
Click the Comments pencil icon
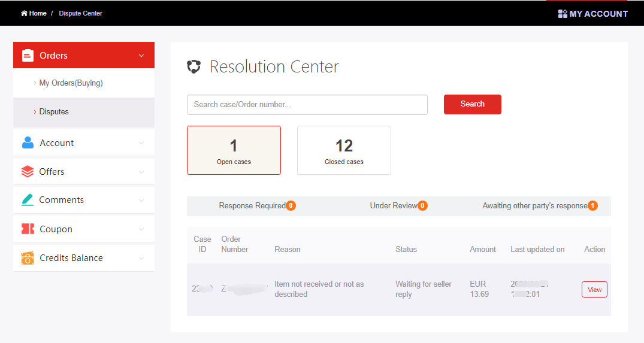(x=28, y=200)
